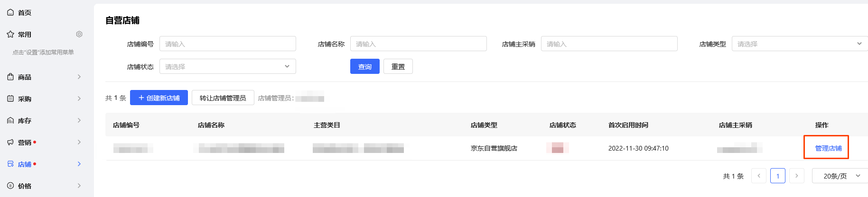Open the 店铺类型 dropdown
Screen dimensions: 868x197
click(800, 44)
